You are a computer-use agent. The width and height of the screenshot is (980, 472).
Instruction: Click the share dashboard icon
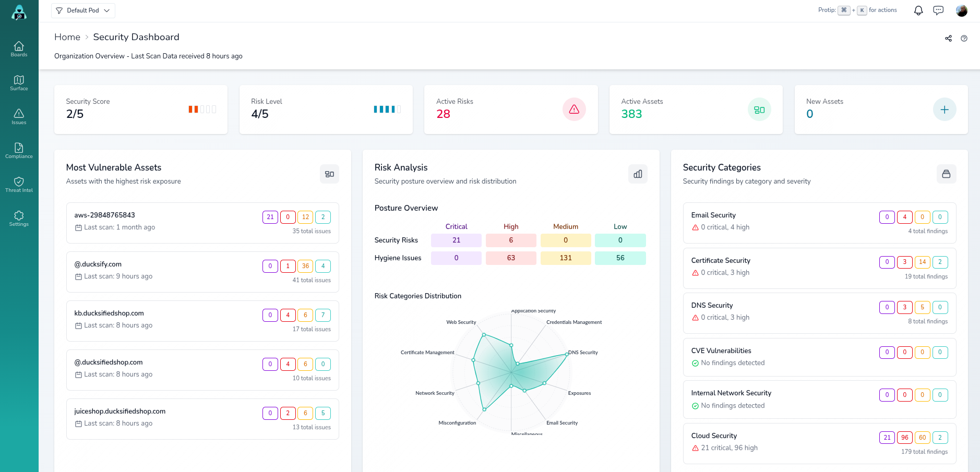pos(948,39)
